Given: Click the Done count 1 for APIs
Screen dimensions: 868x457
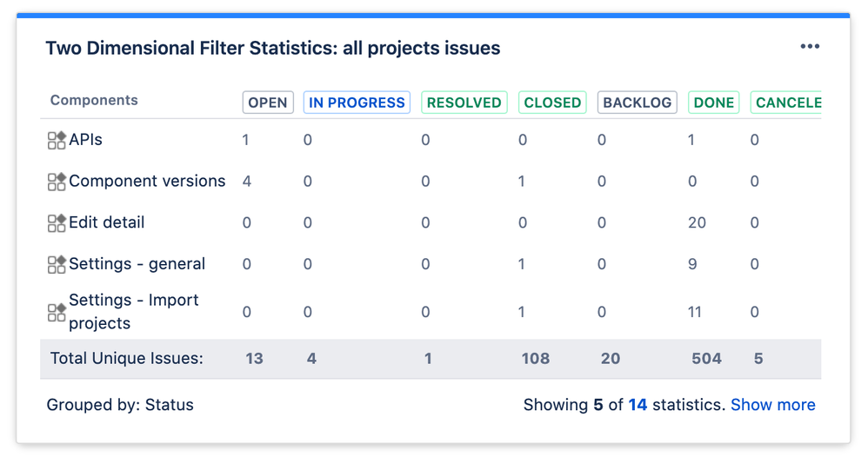Looking at the screenshot, I should click(x=691, y=140).
